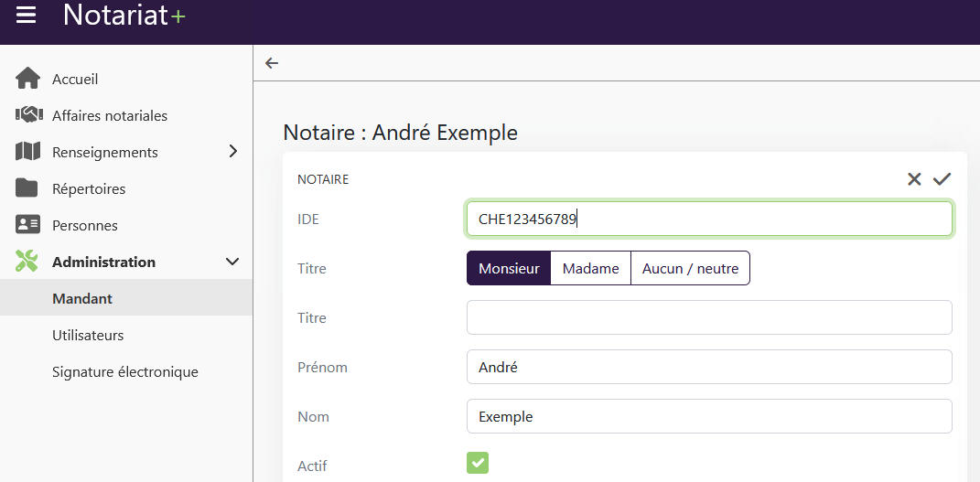Click the Répertoires folder icon

27,188
